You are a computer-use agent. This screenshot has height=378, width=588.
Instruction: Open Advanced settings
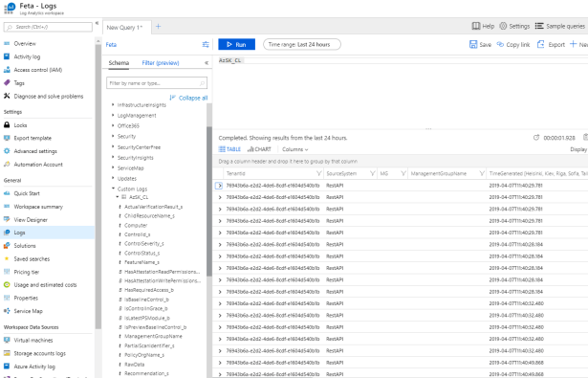[35, 151]
